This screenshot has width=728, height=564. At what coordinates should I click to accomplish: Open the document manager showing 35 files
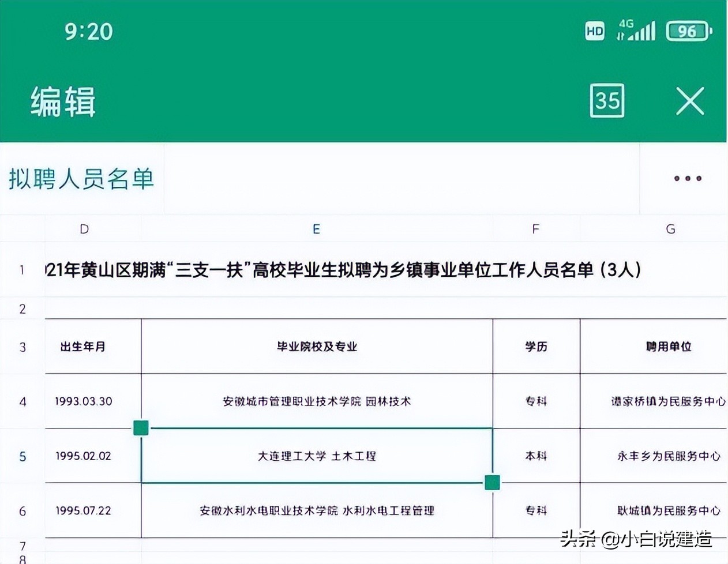[x=607, y=101]
